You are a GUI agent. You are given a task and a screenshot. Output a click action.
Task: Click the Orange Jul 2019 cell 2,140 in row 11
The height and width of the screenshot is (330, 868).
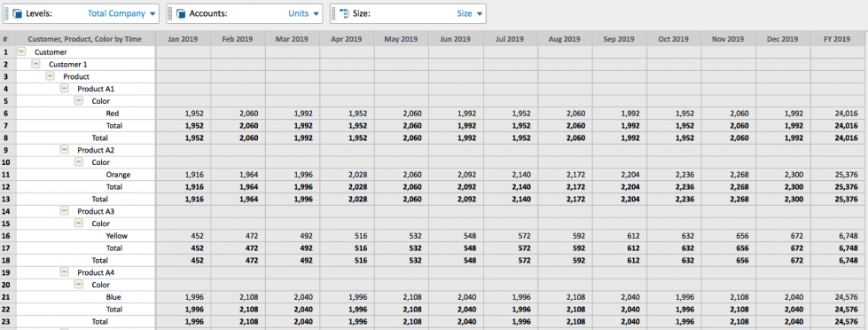pos(510,175)
